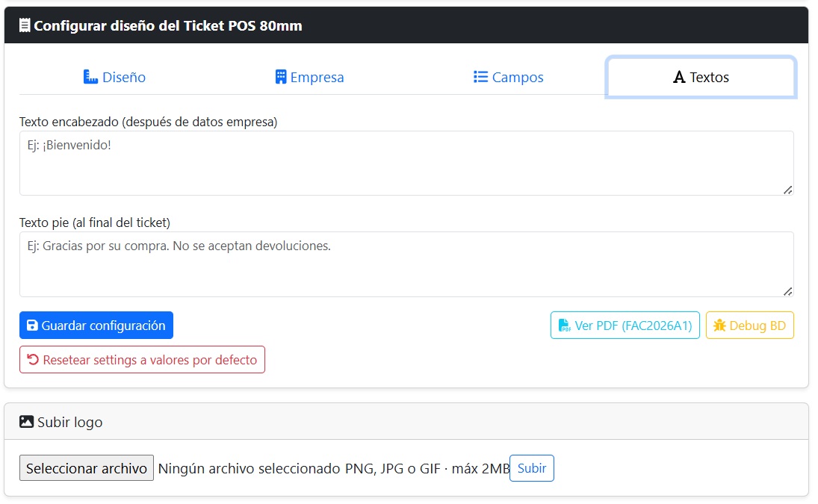Click the floppy disk save icon
Image resolution: width=818 pixels, height=504 pixels.
(32, 326)
